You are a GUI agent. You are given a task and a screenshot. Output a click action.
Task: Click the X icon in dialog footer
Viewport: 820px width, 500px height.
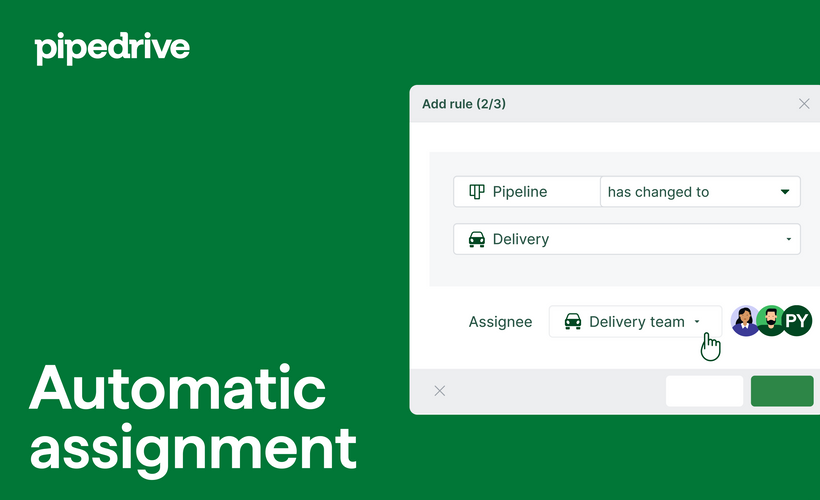click(x=440, y=391)
